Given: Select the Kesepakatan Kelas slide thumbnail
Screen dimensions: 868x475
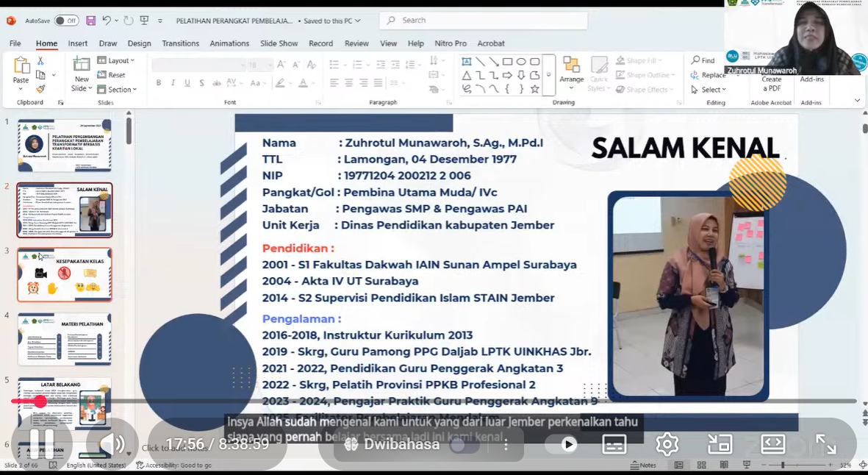Looking at the screenshot, I should point(65,275).
